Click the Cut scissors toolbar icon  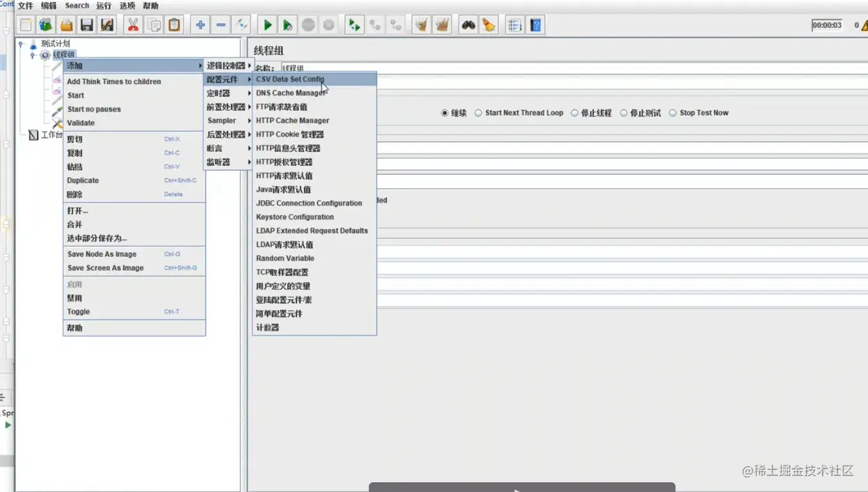[132, 25]
